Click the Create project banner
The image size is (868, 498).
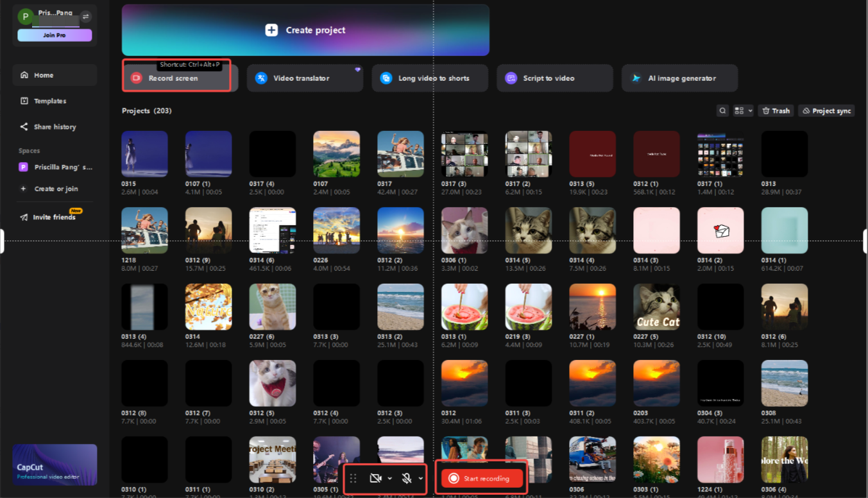coord(305,30)
